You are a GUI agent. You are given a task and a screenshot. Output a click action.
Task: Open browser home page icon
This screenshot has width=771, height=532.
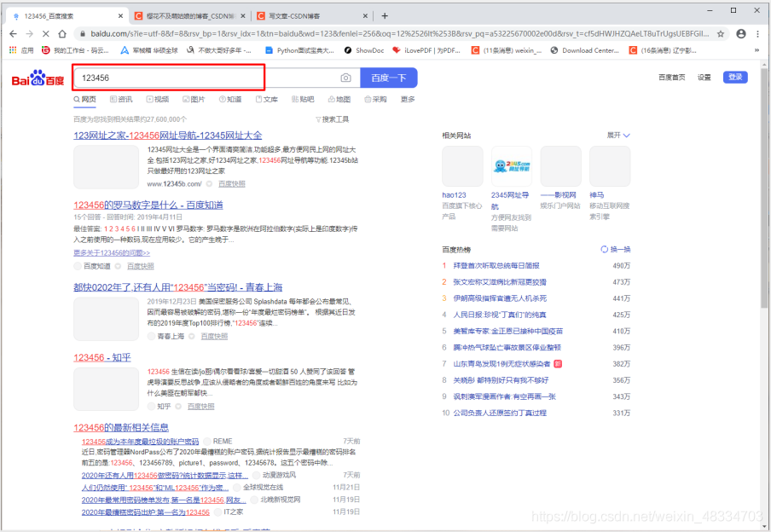62,33
